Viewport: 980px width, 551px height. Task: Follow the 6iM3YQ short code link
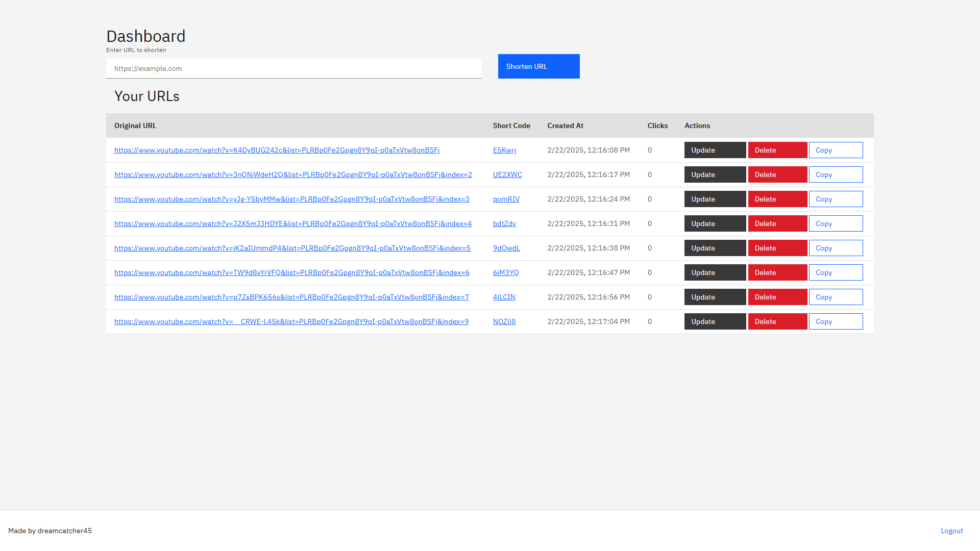click(506, 272)
